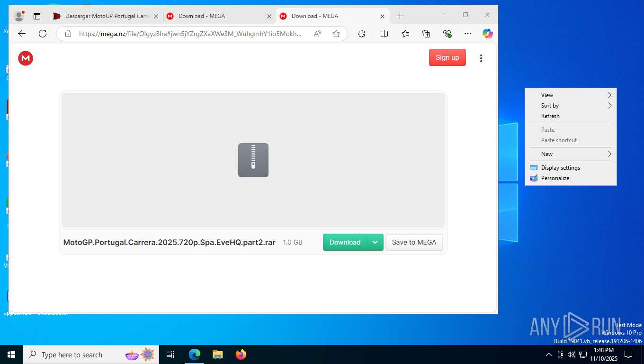This screenshot has width=644, height=364.
Task: Click the volume speaker tray icon
Action: click(x=572, y=355)
